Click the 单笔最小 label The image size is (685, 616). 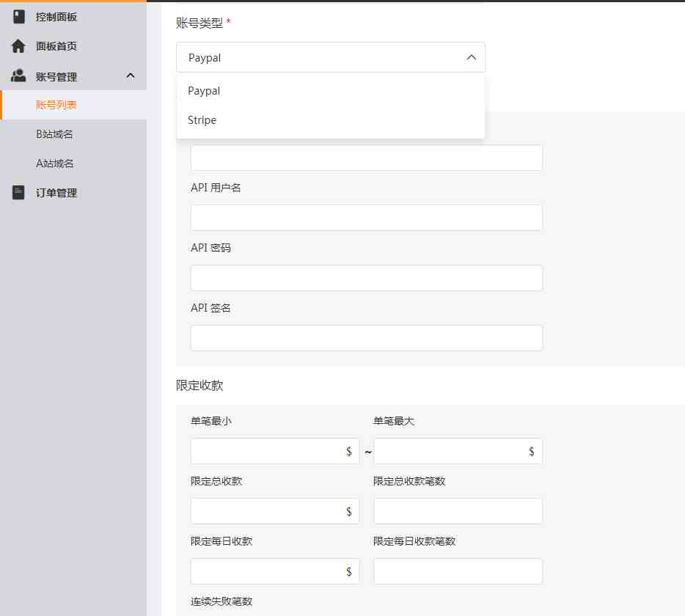pyautogui.click(x=211, y=421)
